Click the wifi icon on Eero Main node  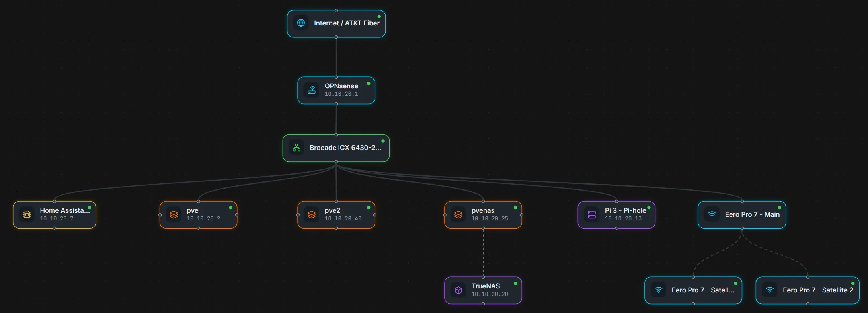pyautogui.click(x=712, y=214)
